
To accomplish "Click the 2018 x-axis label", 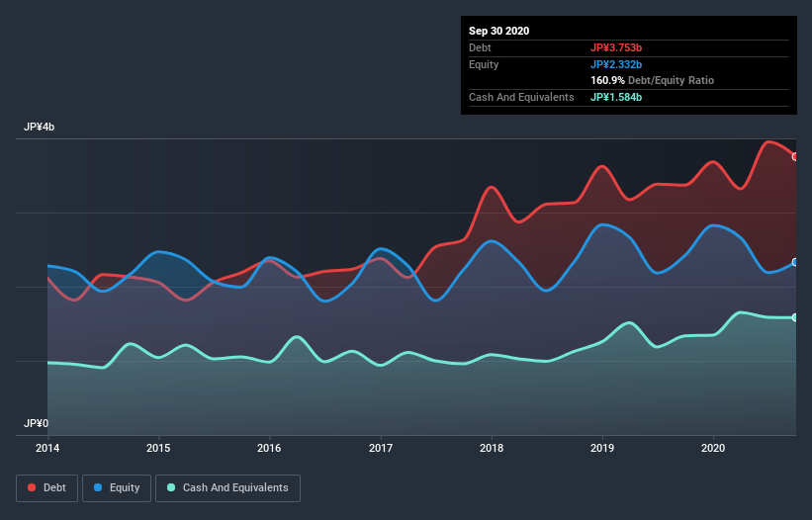I will coord(492,448).
